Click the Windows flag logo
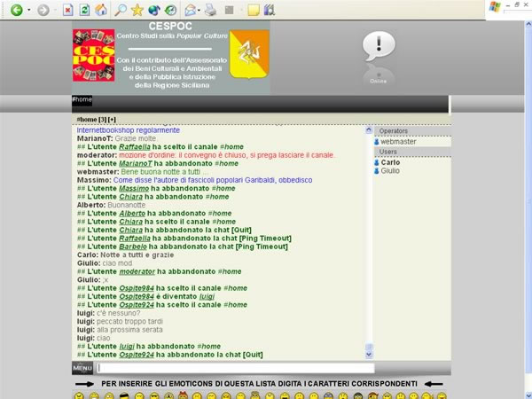The height and width of the screenshot is (399, 532). (x=495, y=6)
